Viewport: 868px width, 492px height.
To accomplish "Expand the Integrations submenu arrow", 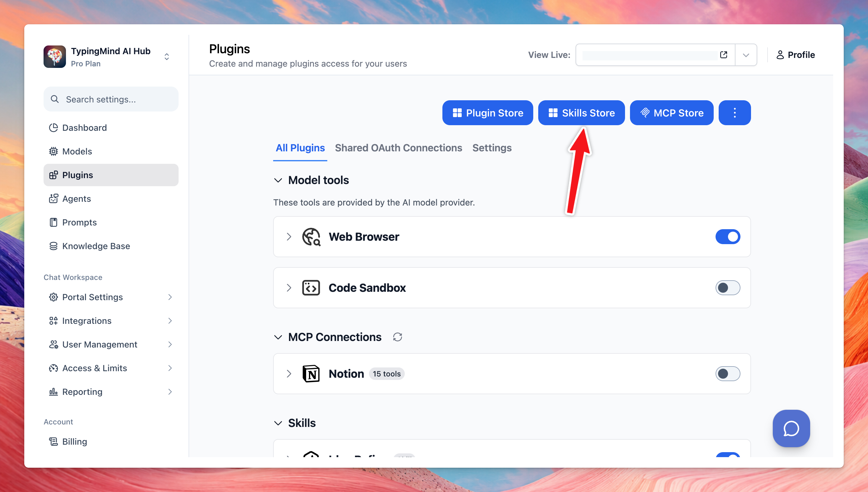I will [170, 321].
